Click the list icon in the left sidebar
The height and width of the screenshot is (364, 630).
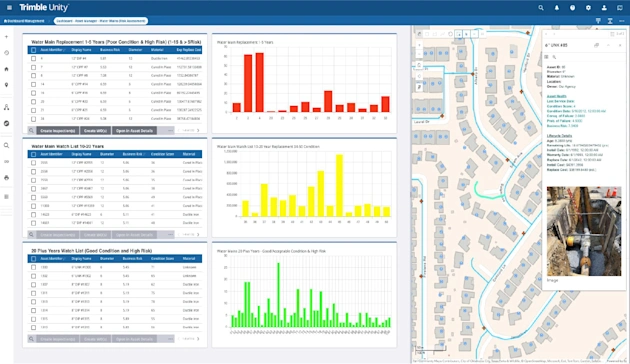pos(6,197)
